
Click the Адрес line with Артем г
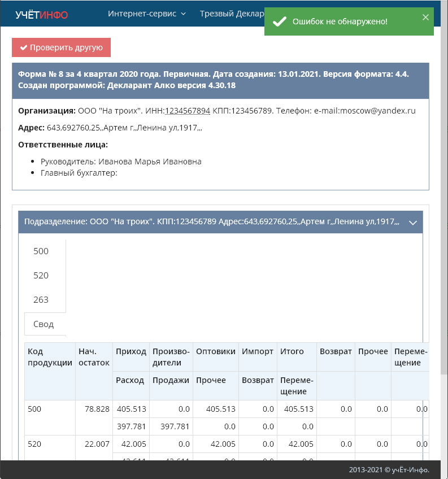click(x=110, y=128)
